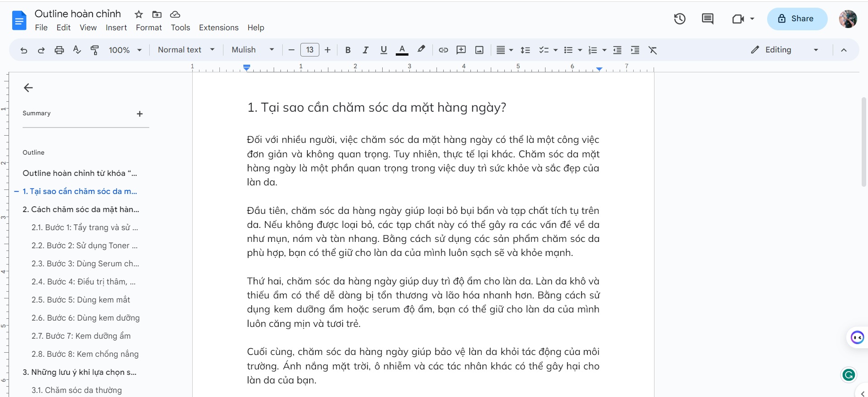The width and height of the screenshot is (868, 397).
Task: Click the Insert image icon
Action: click(x=479, y=50)
